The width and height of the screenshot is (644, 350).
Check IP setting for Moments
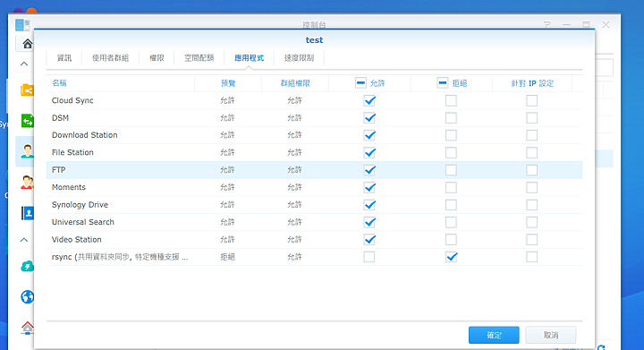[532, 187]
